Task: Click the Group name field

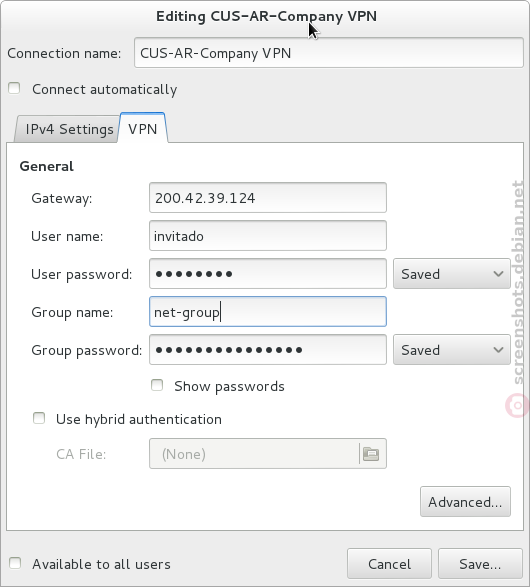Action: coord(268,311)
